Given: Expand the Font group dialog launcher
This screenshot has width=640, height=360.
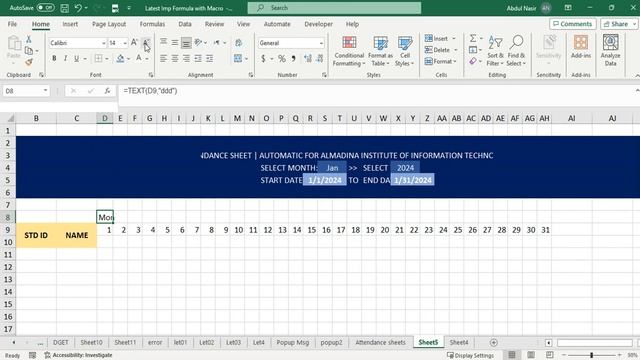Looking at the screenshot, I should [151, 75].
